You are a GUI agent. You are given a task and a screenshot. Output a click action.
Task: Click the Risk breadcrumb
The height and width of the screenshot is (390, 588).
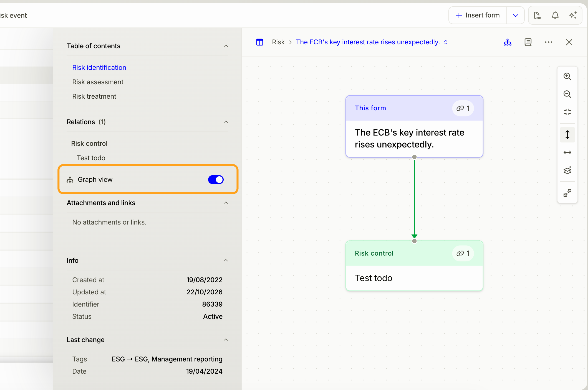click(x=278, y=42)
